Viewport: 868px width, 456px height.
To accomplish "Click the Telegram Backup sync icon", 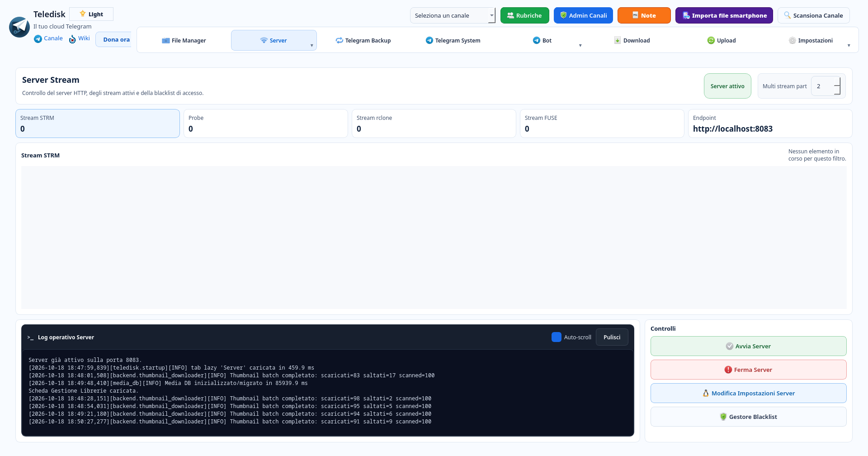I will 340,40.
